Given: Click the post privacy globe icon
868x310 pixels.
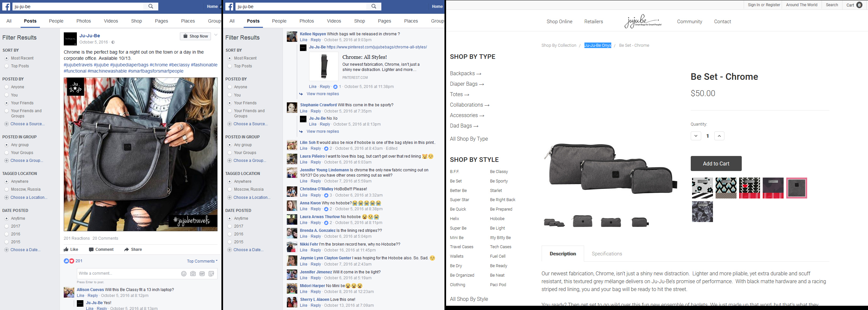Looking at the screenshot, I should coord(113,43).
